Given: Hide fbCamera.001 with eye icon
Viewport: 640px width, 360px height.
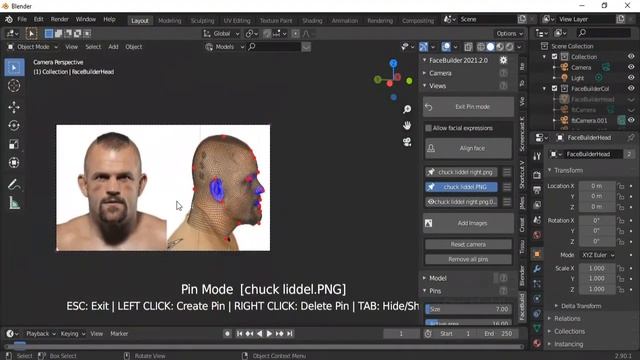Looking at the screenshot, I should (x=631, y=120).
